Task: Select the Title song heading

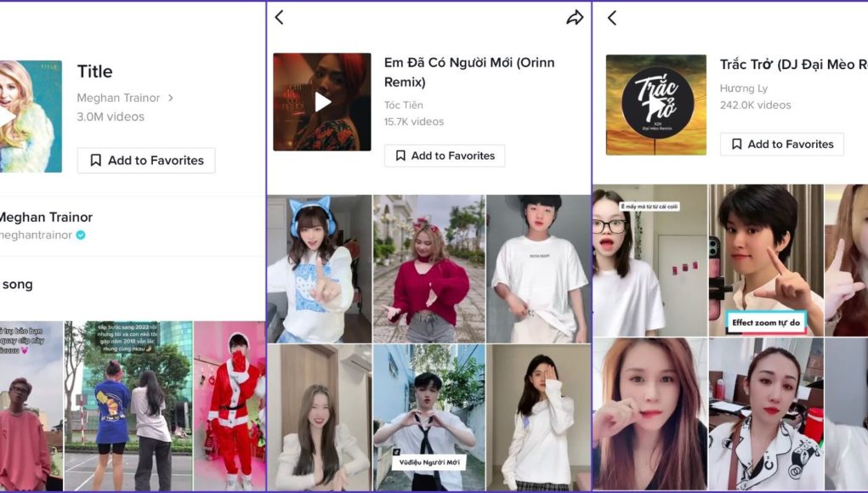Action: (94, 71)
